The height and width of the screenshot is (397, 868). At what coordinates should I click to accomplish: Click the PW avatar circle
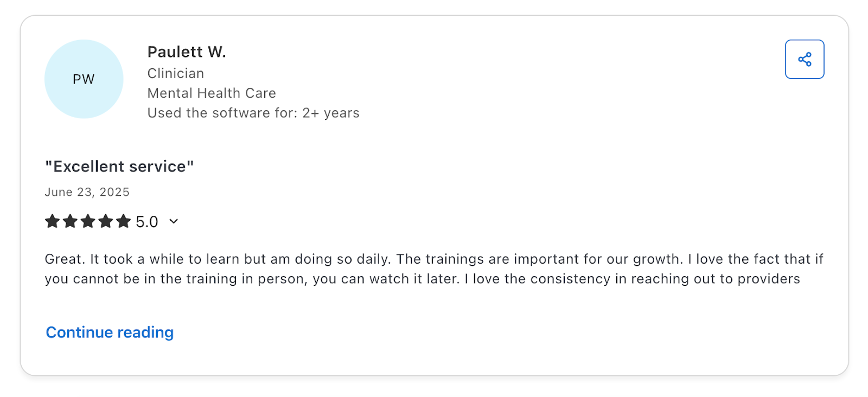(x=84, y=79)
